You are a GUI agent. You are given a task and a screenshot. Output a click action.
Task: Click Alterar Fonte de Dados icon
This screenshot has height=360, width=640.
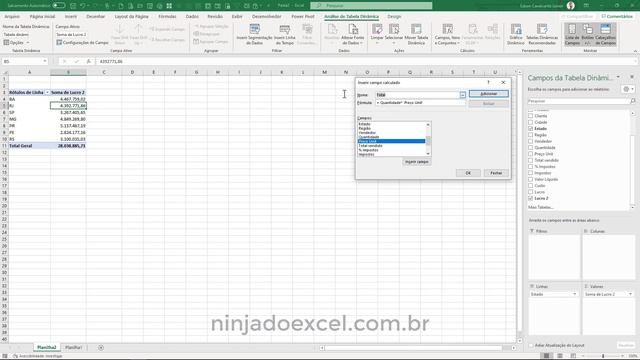[353, 29]
